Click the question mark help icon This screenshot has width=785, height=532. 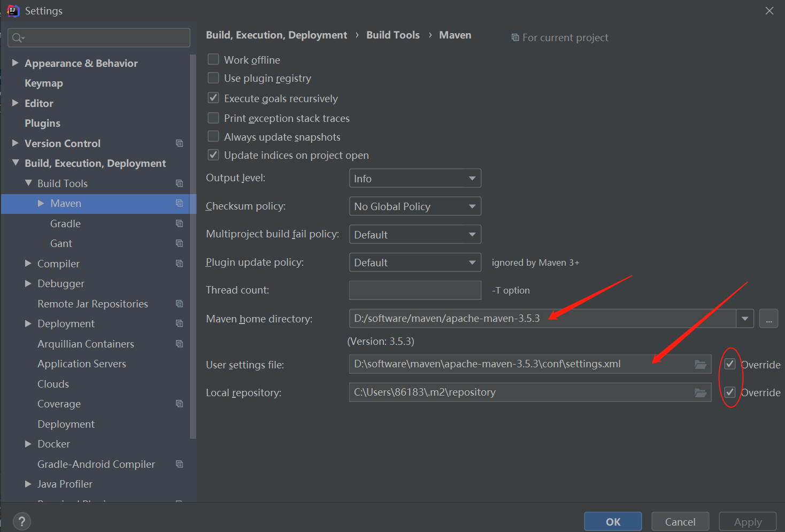click(x=21, y=521)
